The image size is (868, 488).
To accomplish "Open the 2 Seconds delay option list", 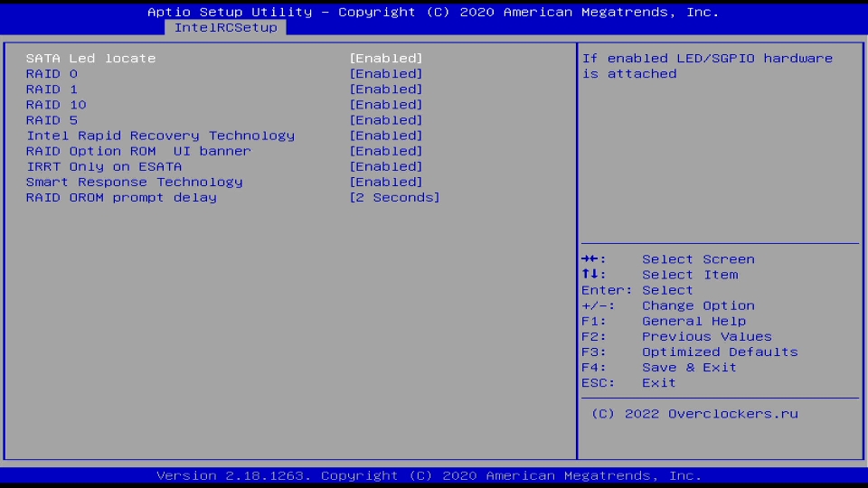I will tap(395, 198).
